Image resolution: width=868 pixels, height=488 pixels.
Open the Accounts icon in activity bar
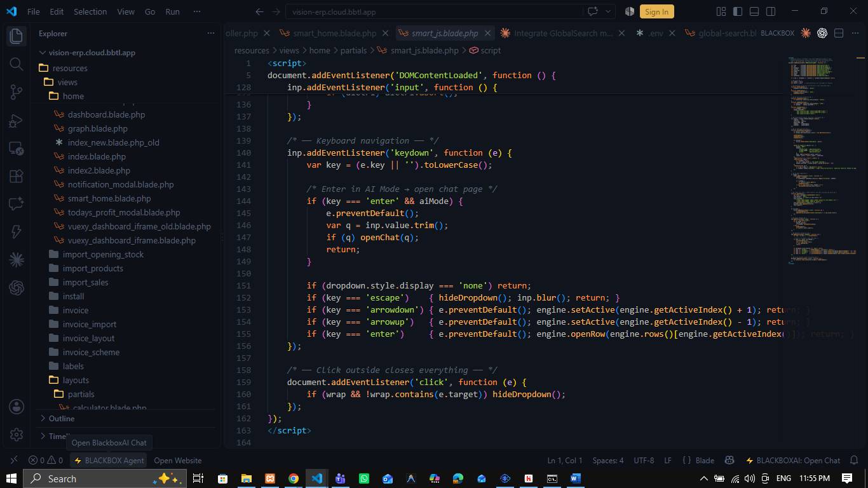pyautogui.click(x=17, y=407)
